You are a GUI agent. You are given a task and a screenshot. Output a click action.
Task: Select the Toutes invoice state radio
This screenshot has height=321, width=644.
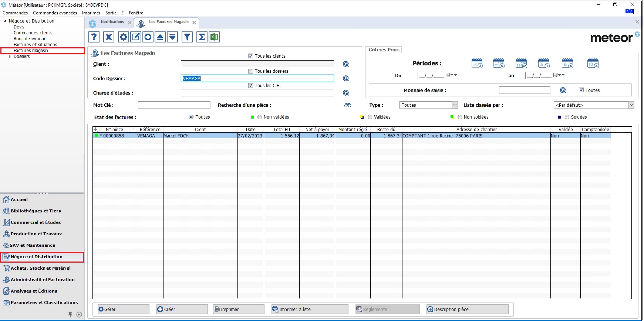(x=191, y=117)
